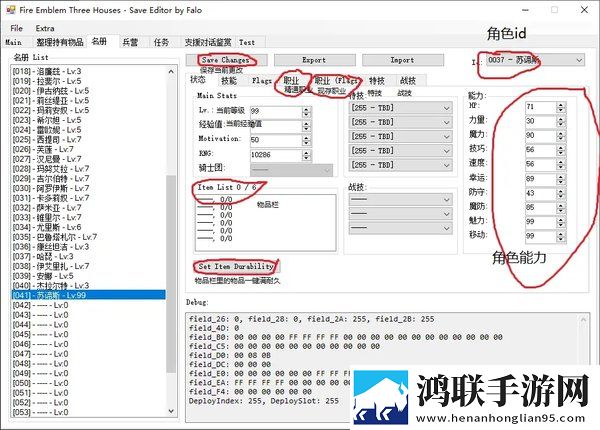Viewport: 600px width, 430px height.
Task: Select empty roster entry [042]
Action: pyautogui.click(x=89, y=305)
